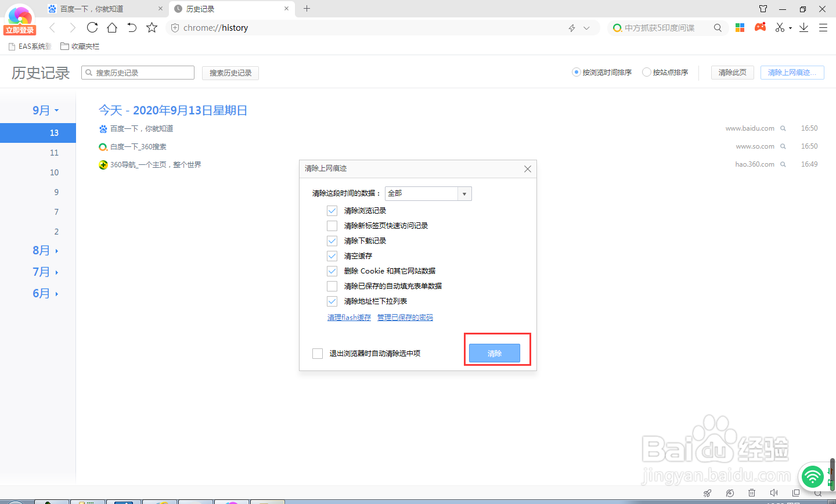
Task: Open the ad-blocker icon in the status bar
Action: coord(729,493)
